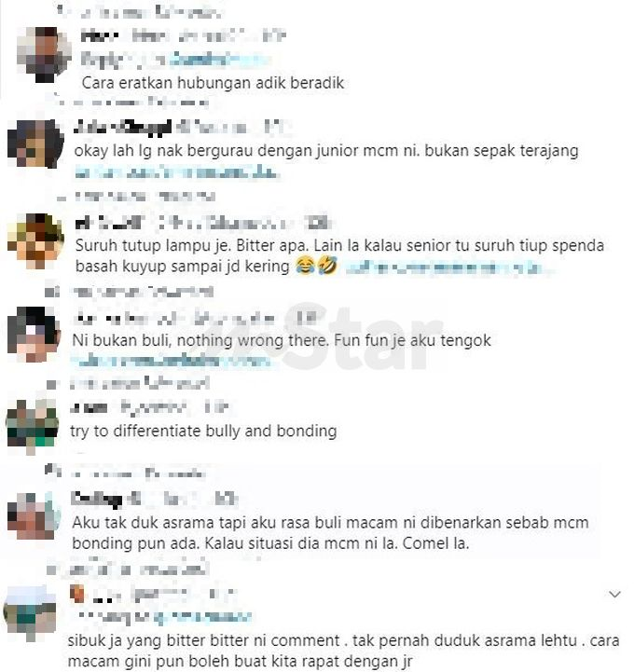Click avatar beside 'Cara eratkan hubungan adik beradik'
The width and height of the screenshot is (634, 672).
click(x=44, y=54)
